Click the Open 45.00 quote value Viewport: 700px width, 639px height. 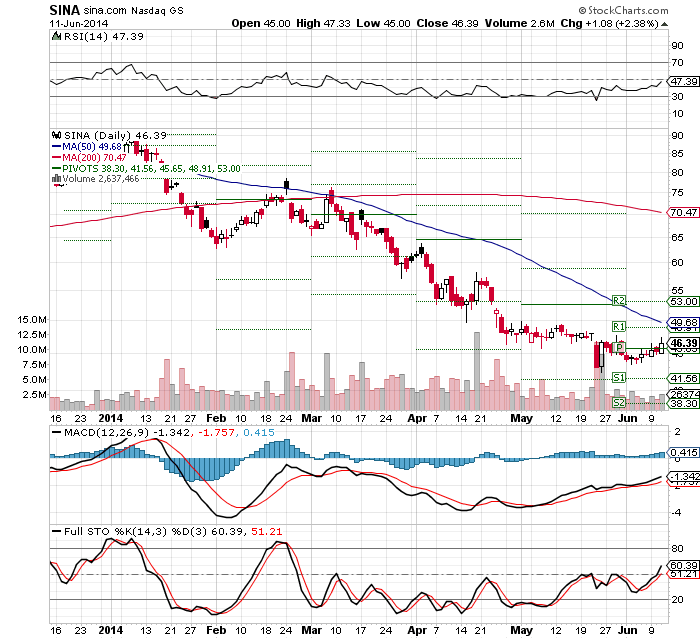(261, 23)
